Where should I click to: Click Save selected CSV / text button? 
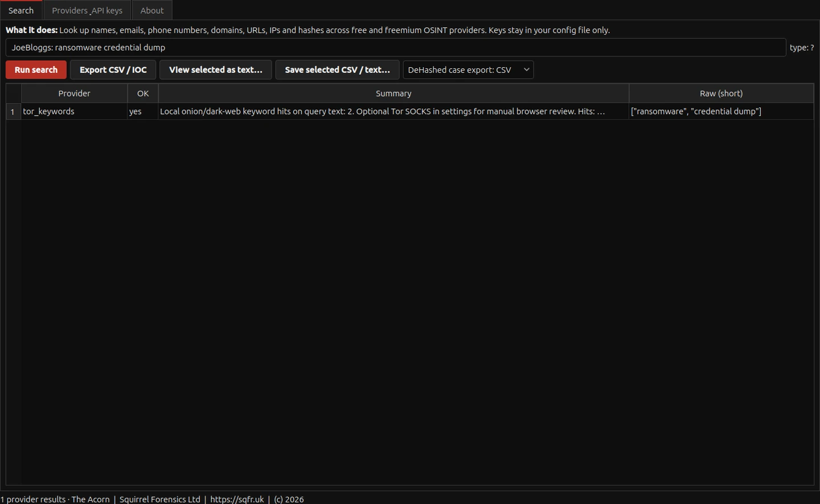(337, 69)
